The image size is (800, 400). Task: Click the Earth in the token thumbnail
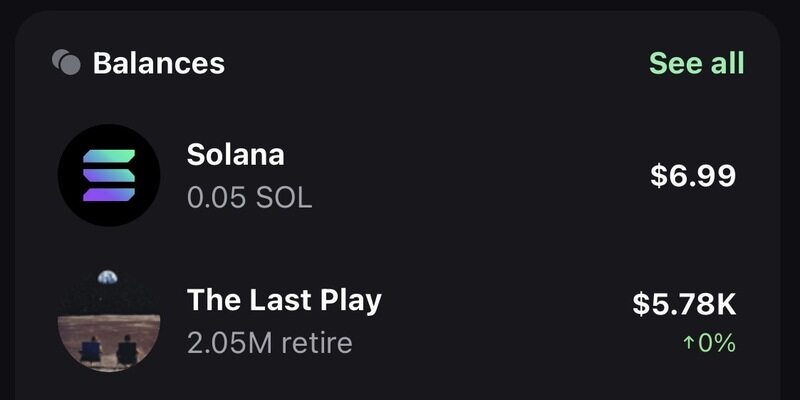(107, 279)
